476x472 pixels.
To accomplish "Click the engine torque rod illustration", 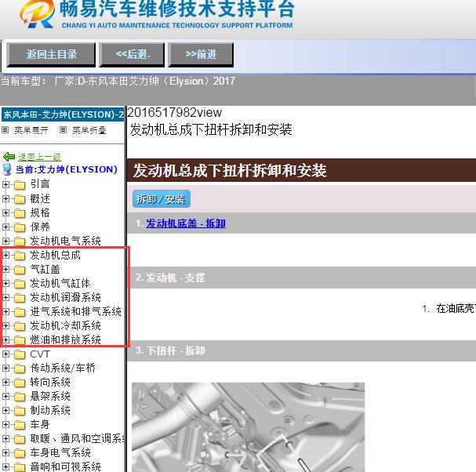I will coord(248,427).
